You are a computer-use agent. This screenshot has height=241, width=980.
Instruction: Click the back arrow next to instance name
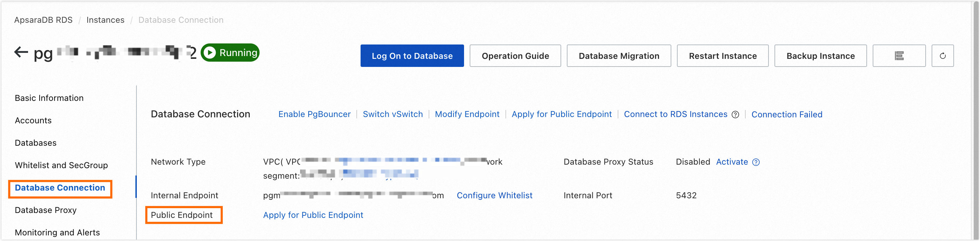[21, 52]
